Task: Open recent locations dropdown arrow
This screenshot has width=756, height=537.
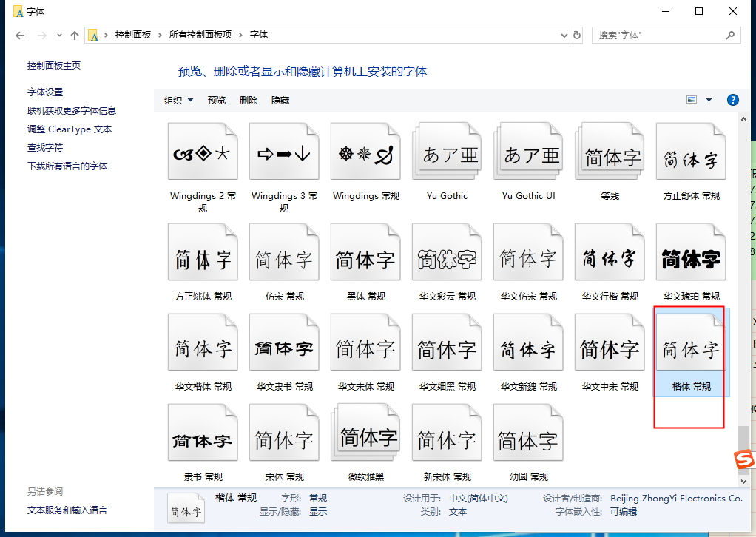Action: click(59, 36)
